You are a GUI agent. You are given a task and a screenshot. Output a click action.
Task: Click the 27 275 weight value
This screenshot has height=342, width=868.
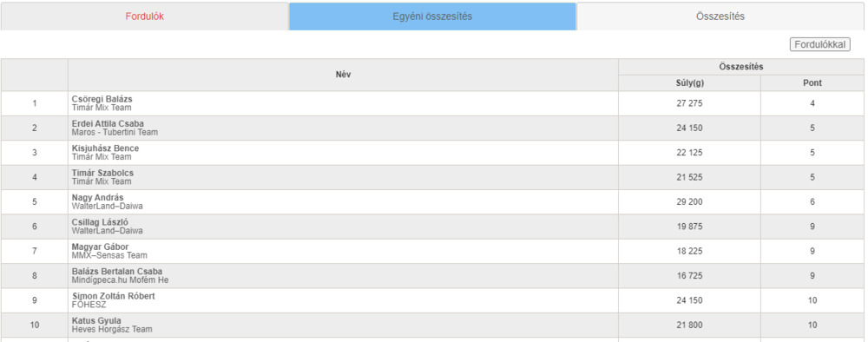(x=689, y=103)
